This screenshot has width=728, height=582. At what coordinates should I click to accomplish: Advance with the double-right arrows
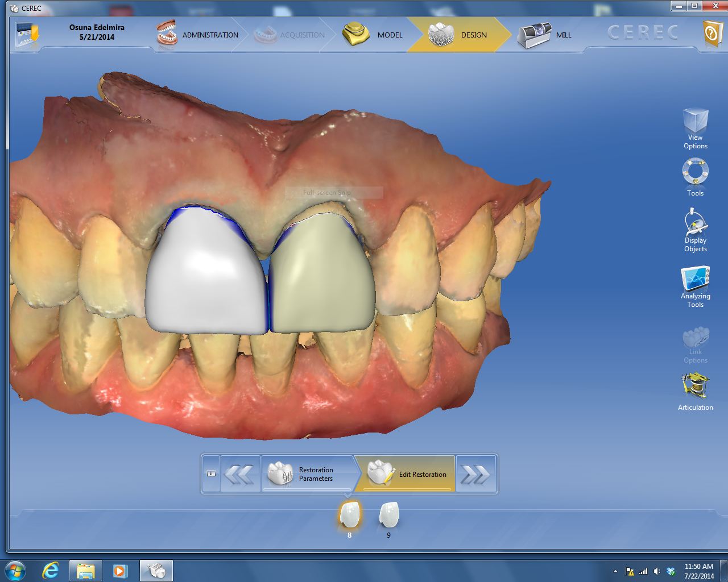point(475,474)
